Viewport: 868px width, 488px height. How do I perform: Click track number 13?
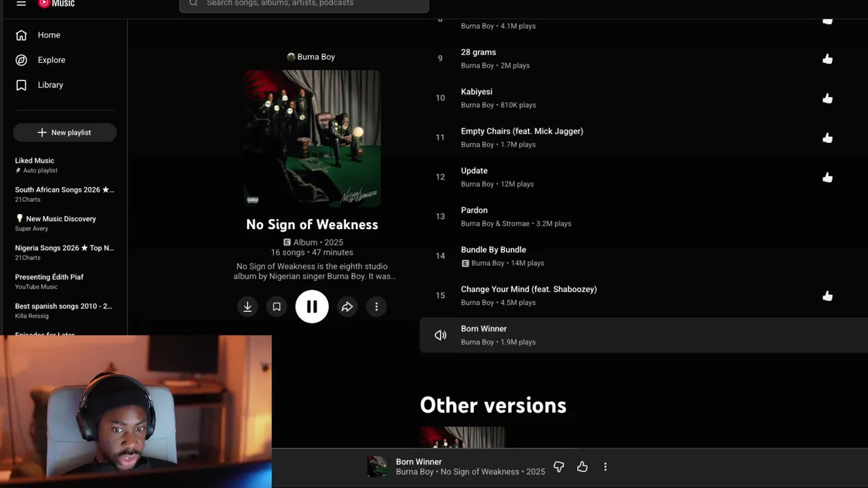440,217
